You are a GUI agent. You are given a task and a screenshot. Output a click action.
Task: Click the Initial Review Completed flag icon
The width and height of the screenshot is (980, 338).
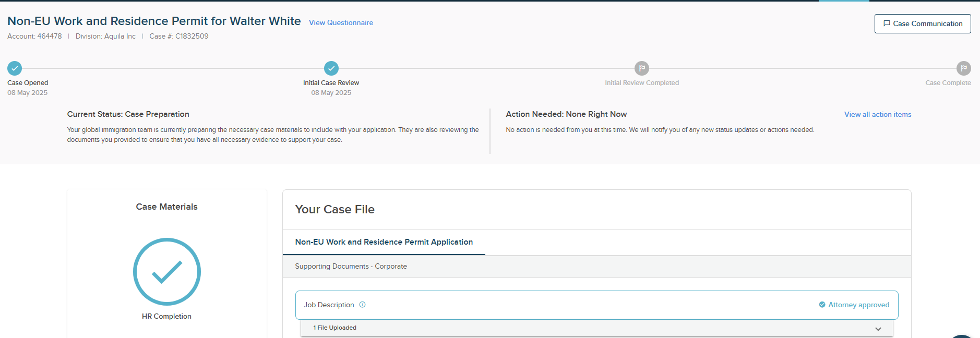point(642,68)
